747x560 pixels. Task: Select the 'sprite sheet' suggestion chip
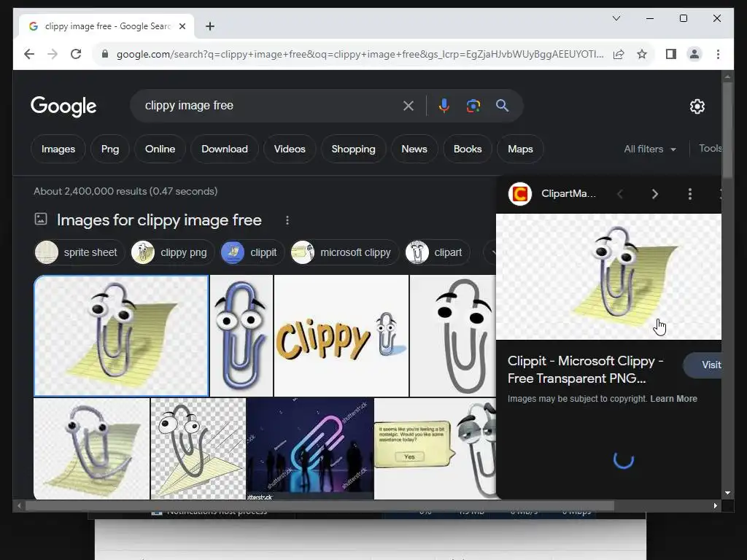point(79,252)
